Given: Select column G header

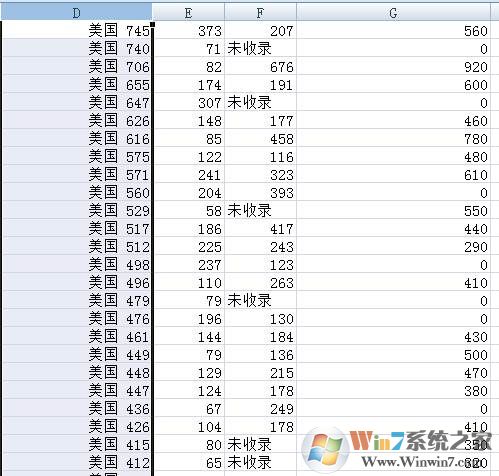Looking at the screenshot, I should [393, 13].
